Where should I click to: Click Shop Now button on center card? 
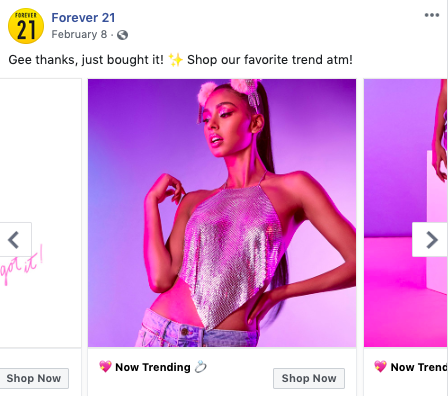[x=309, y=378]
